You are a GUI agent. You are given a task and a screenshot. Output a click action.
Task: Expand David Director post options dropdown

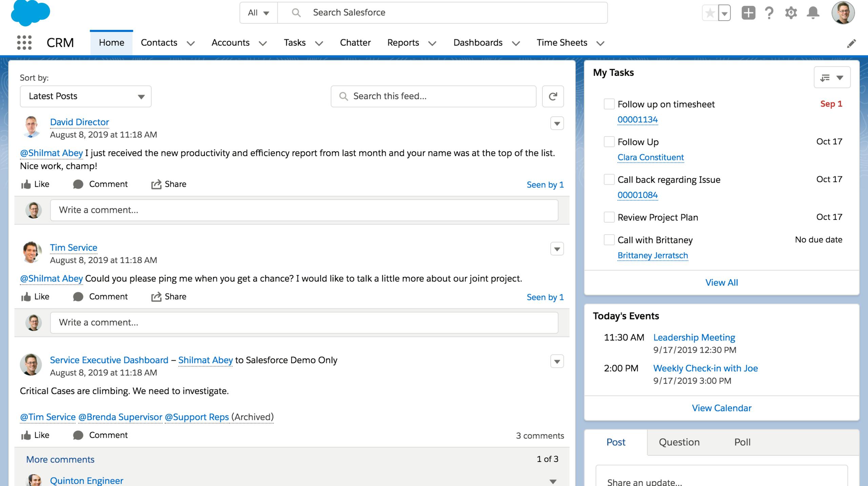(556, 123)
